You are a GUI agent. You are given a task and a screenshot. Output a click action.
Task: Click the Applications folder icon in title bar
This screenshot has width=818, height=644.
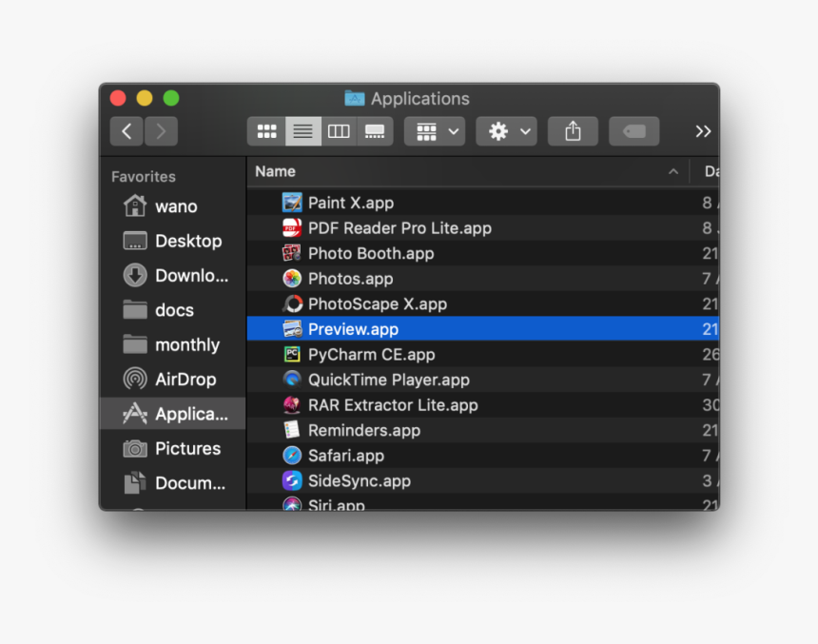tap(355, 98)
